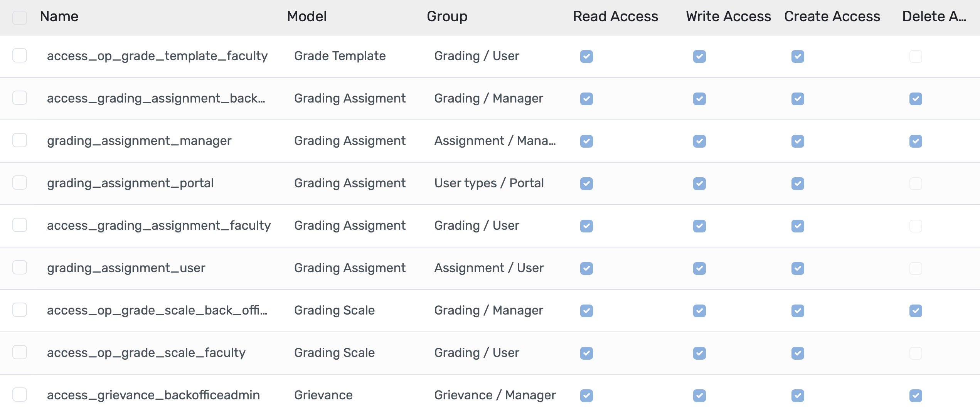Sort the list by Group column
Image resolution: width=980 pixels, height=414 pixels.
[447, 16]
